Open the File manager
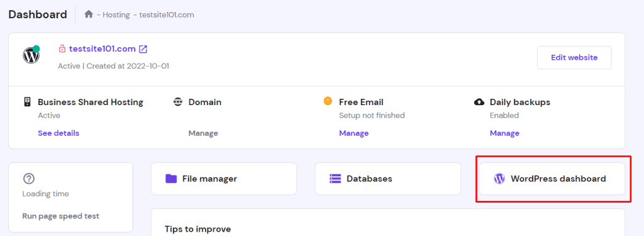644x236 pixels. [224, 179]
